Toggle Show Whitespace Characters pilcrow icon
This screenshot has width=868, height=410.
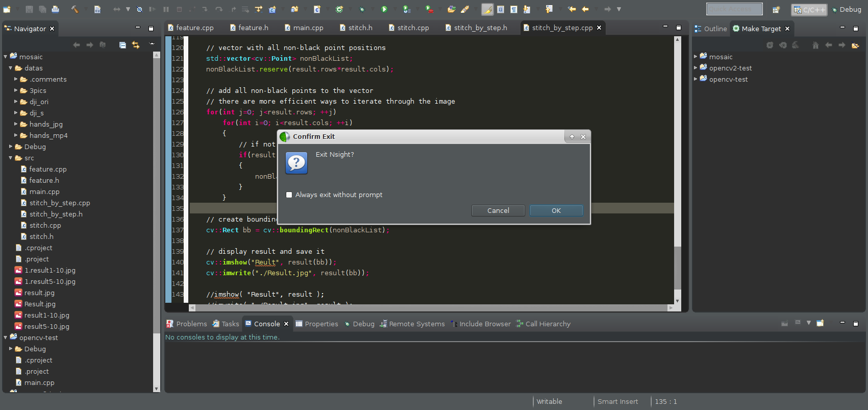pos(514,9)
